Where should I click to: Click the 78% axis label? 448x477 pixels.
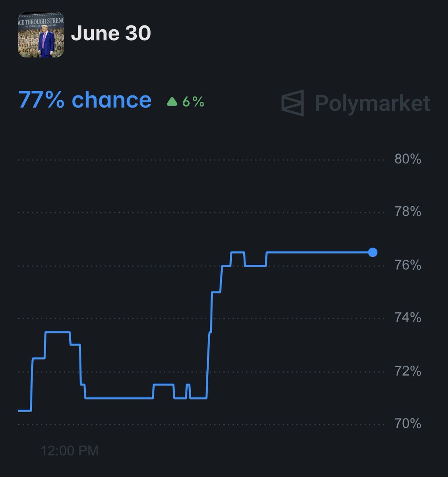[407, 211]
